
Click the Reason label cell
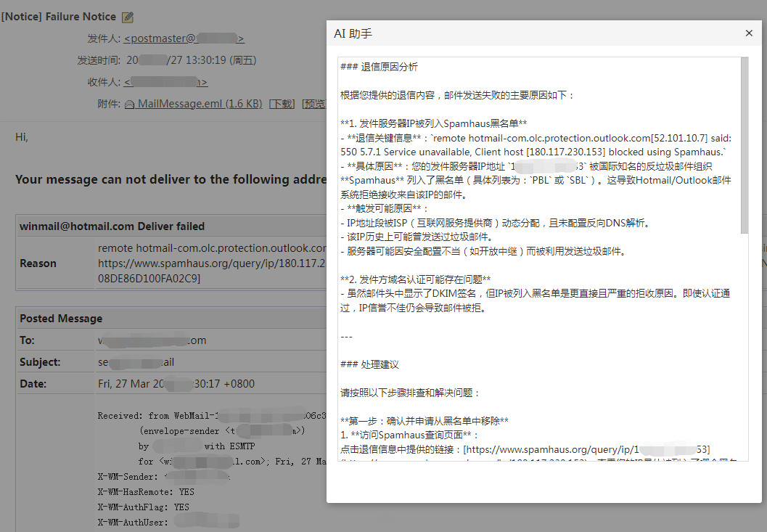(x=38, y=263)
